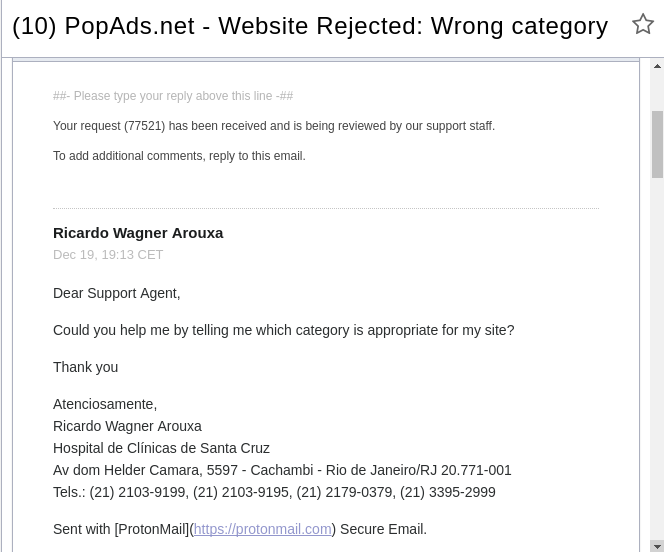This screenshot has height=552, width=664.
Task: Click the request 77521 received text
Action: tap(274, 126)
